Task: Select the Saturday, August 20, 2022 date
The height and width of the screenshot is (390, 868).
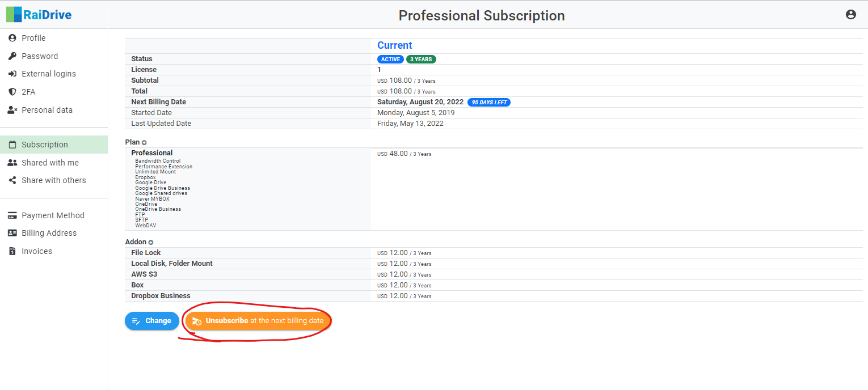Action: coord(420,102)
